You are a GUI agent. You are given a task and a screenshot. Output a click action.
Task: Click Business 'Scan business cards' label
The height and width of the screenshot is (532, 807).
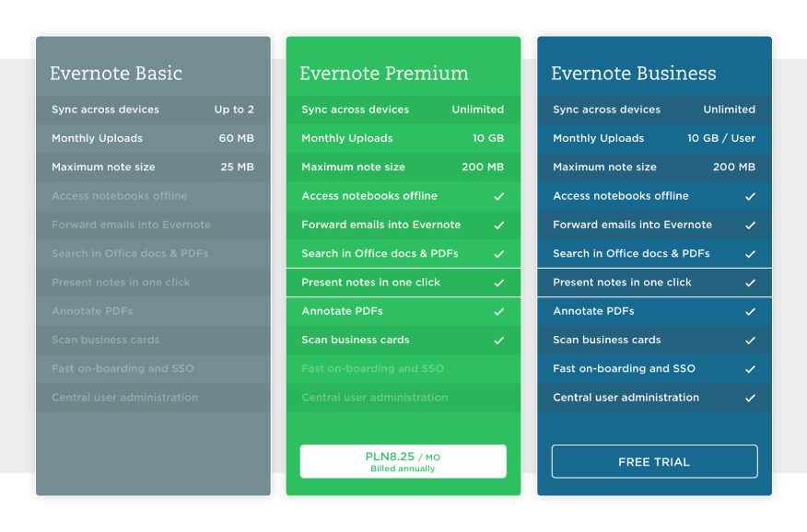(x=607, y=340)
